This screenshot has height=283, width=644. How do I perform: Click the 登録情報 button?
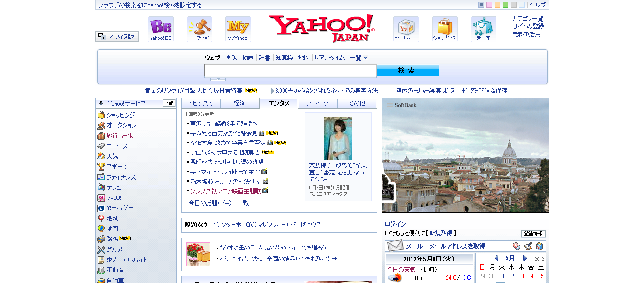(x=533, y=234)
